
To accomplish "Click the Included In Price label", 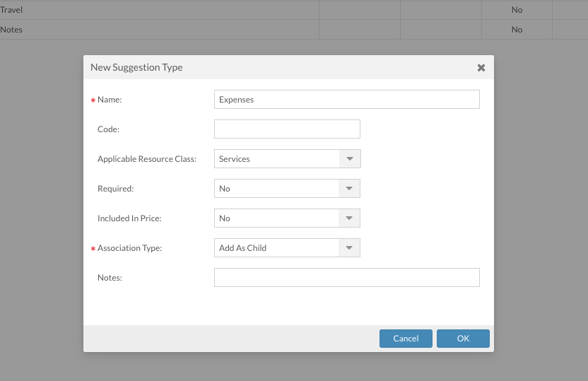I will 129,218.
